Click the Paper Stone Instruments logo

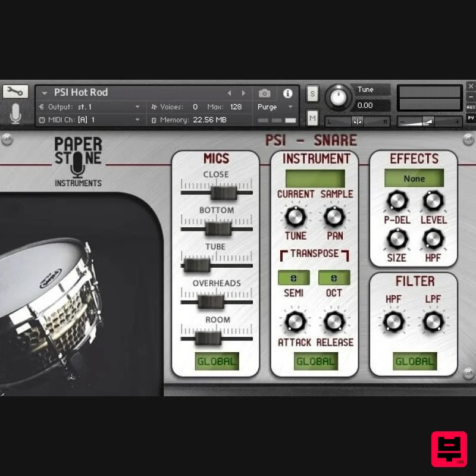[79, 161]
